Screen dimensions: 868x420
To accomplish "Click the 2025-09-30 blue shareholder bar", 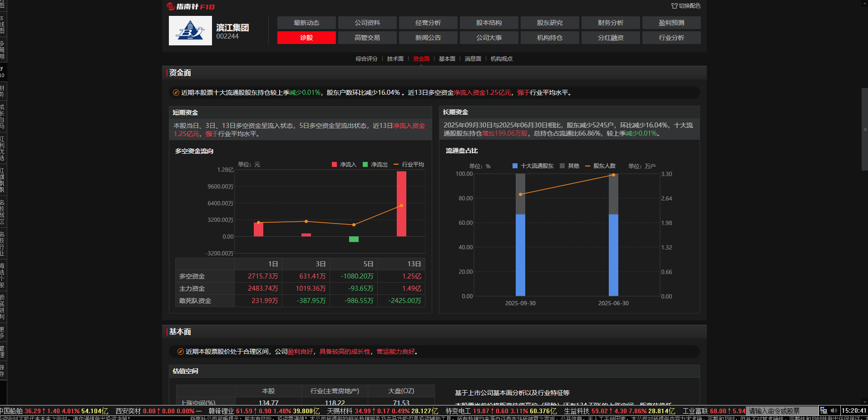I will click(x=520, y=255).
